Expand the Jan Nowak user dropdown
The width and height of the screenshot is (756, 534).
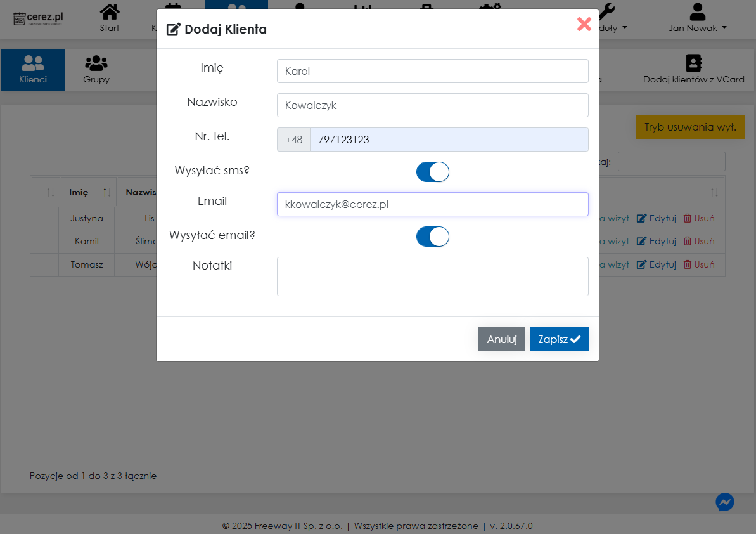697,18
